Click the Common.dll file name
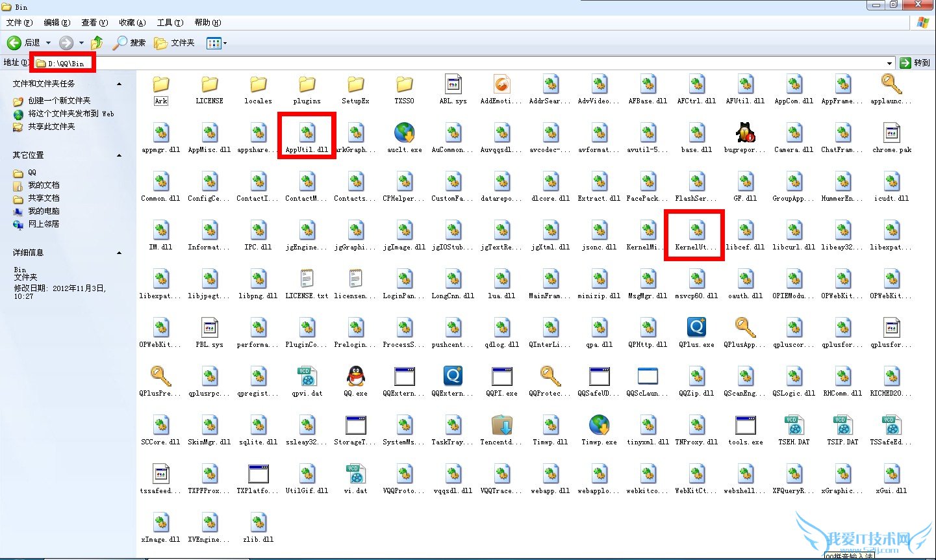 (160, 199)
